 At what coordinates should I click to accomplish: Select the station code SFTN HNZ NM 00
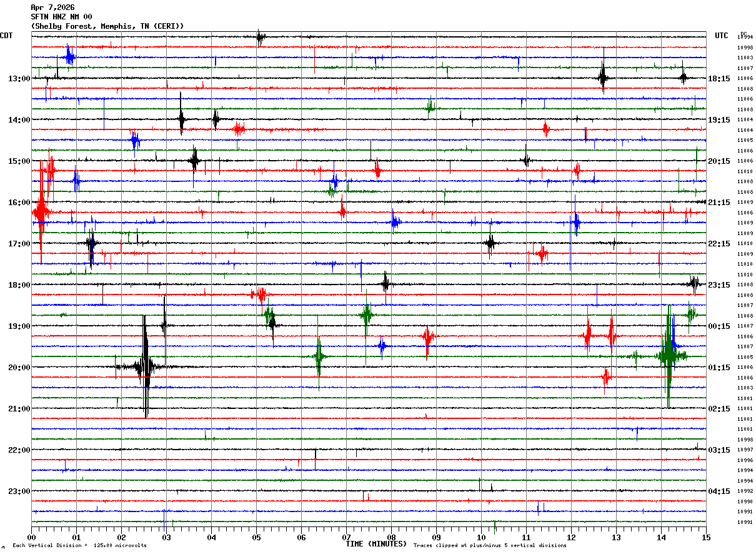[x=61, y=17]
